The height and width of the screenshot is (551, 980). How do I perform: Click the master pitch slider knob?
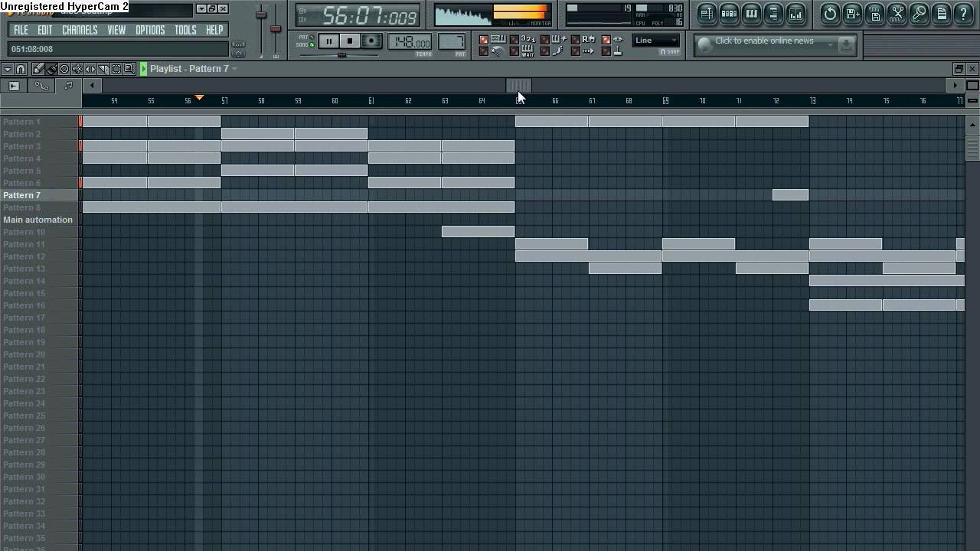pos(276,29)
